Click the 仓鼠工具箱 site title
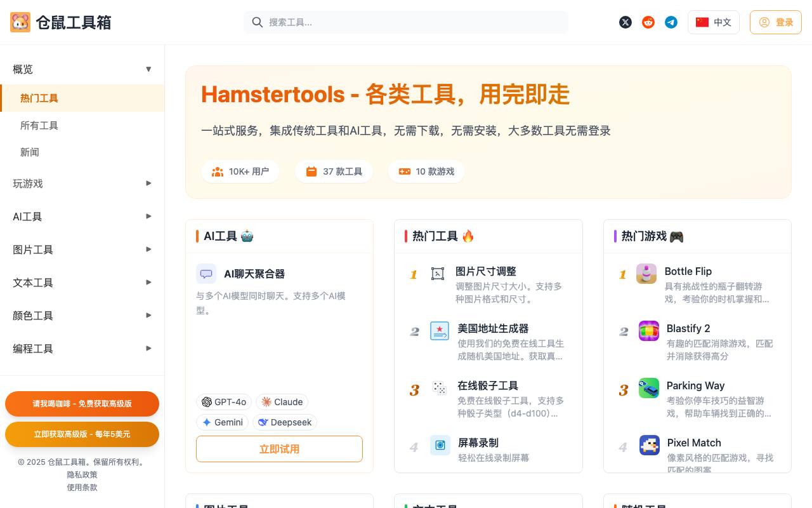The image size is (812, 508). point(74,22)
